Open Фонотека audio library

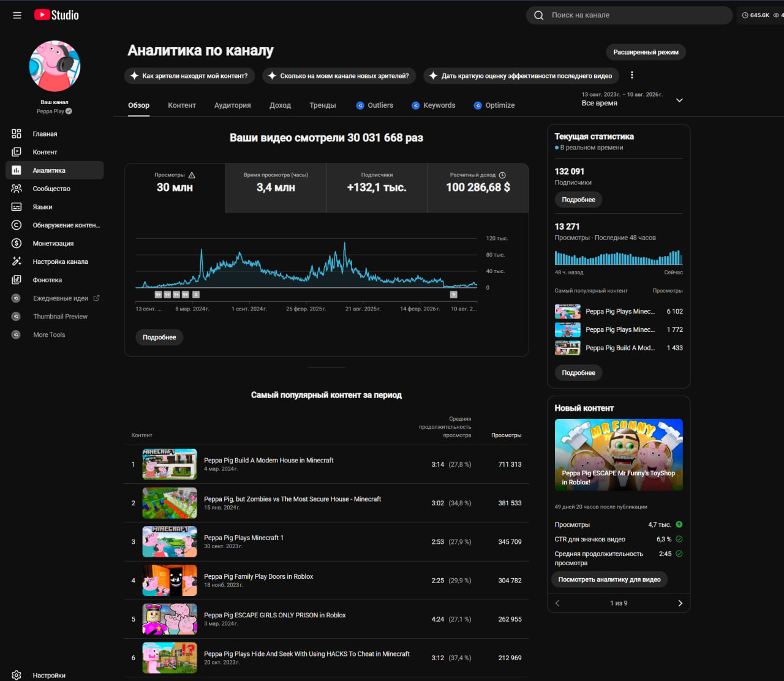coord(55,280)
